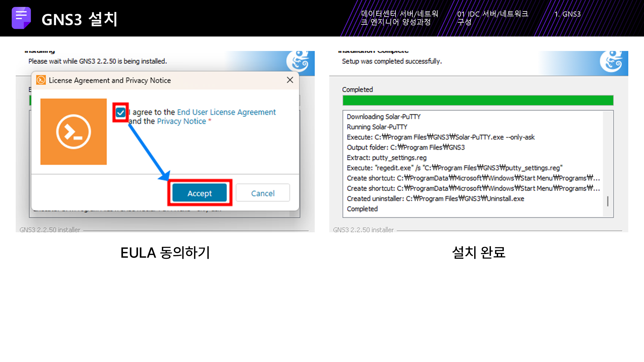The image size is (644, 362).
Task: Click the green Completed progress bar
Action: (478, 100)
